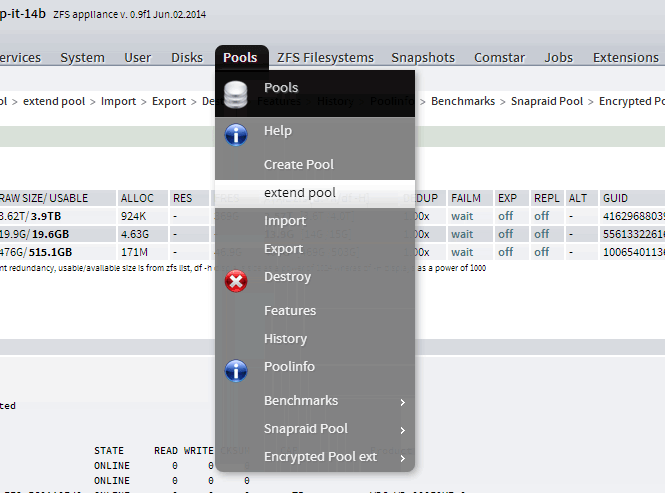This screenshot has width=665, height=493.
Task: Follow the Benchmarks breadcrumb link
Action: (463, 101)
